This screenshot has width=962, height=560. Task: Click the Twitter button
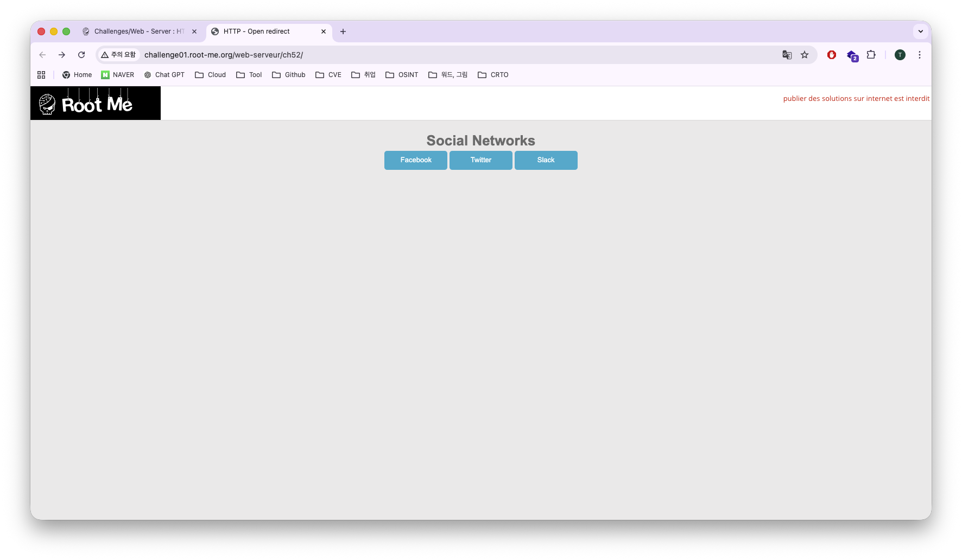481,160
